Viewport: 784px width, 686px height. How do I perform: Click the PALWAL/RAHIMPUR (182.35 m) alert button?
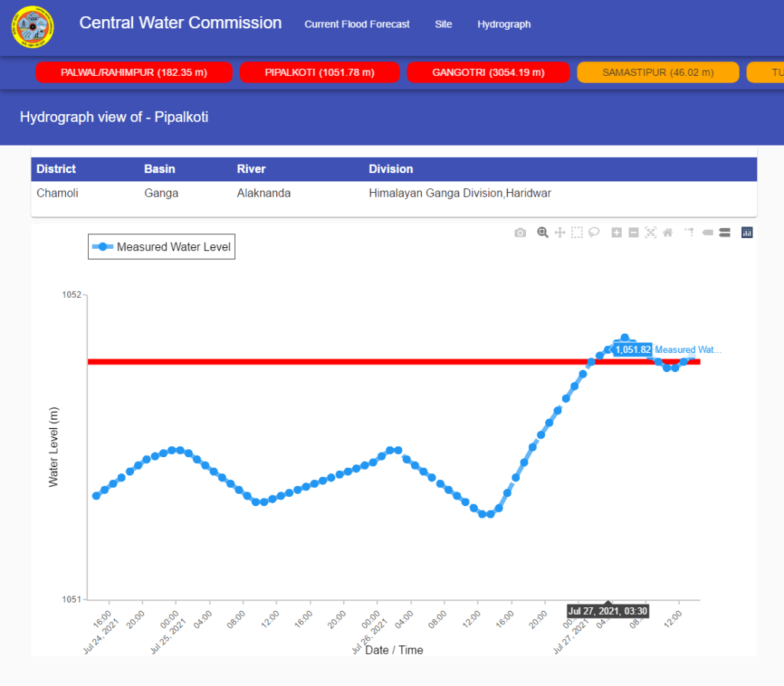click(x=134, y=73)
